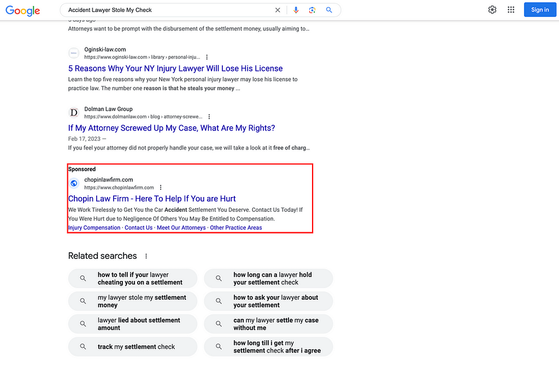Select 'track my settlement check' related search

click(133, 347)
